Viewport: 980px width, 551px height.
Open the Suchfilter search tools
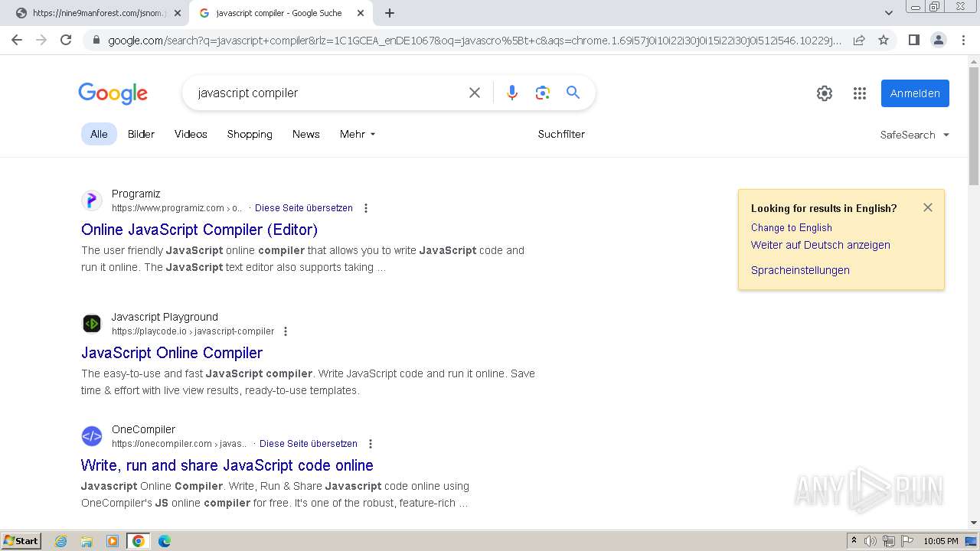tap(561, 134)
